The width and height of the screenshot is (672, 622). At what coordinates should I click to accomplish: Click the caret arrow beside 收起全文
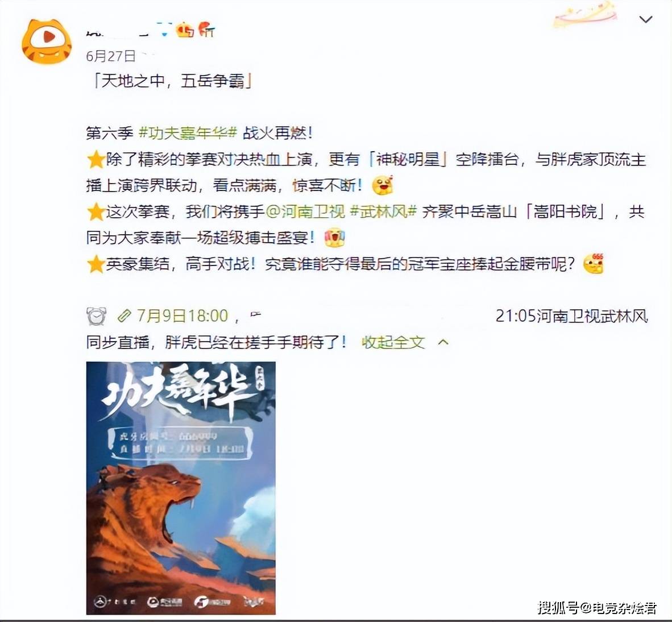coord(443,342)
